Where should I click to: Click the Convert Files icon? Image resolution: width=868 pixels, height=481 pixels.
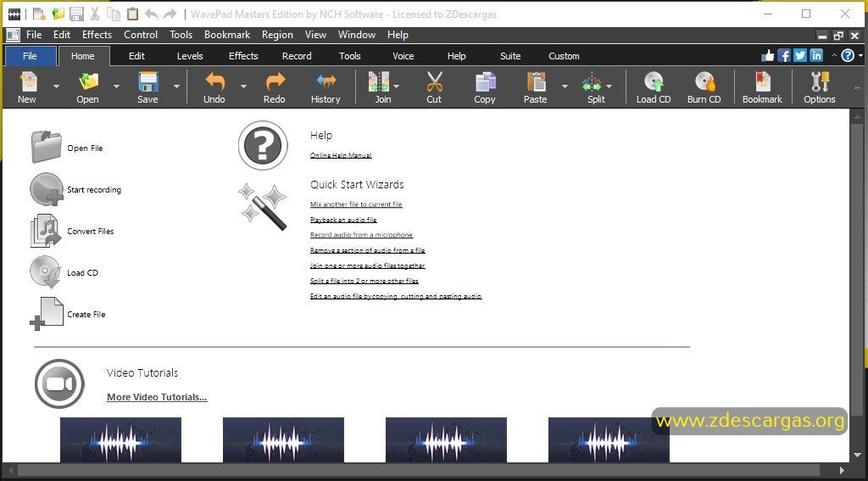coord(46,231)
